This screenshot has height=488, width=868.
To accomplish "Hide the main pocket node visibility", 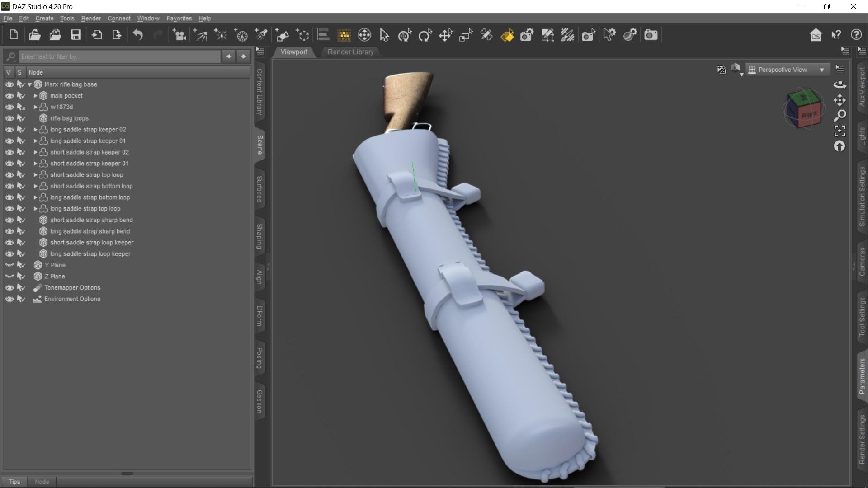I will click(9, 96).
